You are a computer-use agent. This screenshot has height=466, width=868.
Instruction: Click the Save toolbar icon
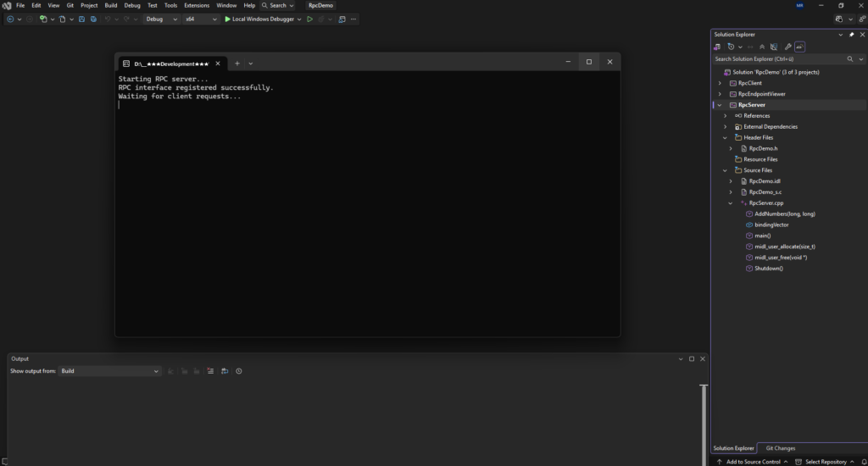[81, 19]
